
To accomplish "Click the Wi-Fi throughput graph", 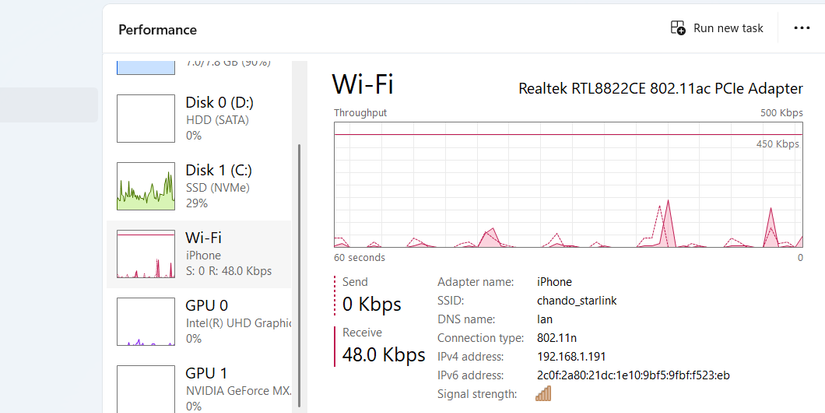I will pos(568,184).
